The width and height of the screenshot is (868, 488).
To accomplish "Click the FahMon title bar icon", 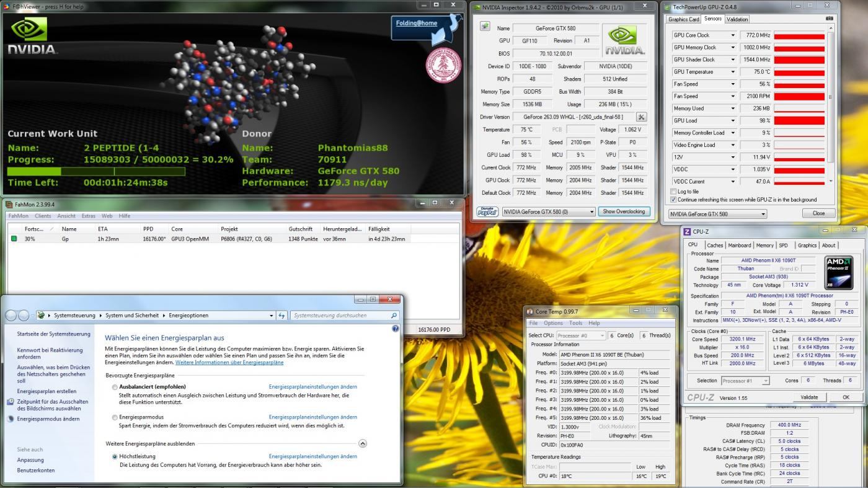I will click(9, 204).
